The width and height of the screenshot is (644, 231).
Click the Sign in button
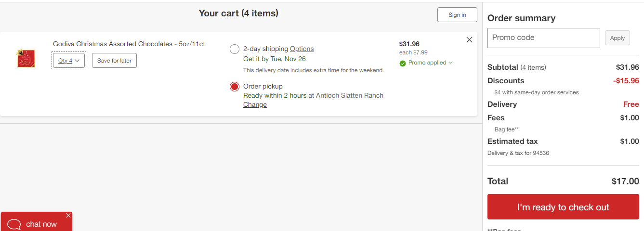tap(457, 15)
